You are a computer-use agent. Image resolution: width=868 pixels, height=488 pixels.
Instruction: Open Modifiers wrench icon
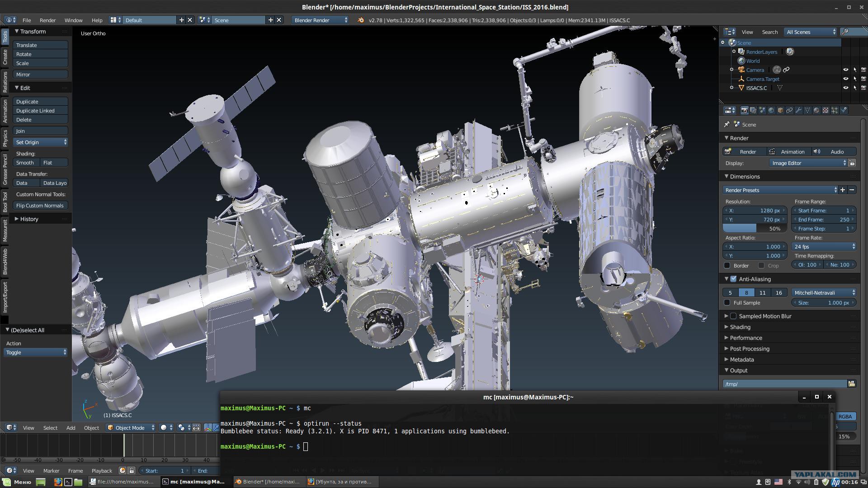tap(799, 110)
